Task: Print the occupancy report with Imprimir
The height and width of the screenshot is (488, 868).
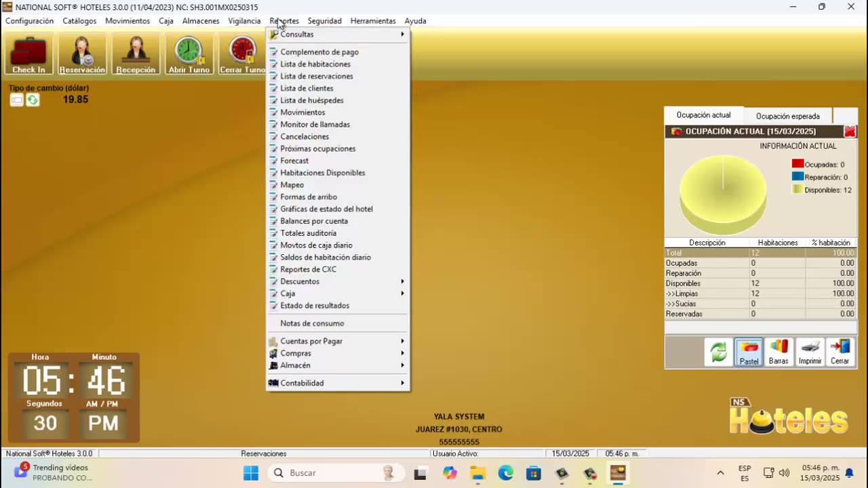Action: point(810,352)
